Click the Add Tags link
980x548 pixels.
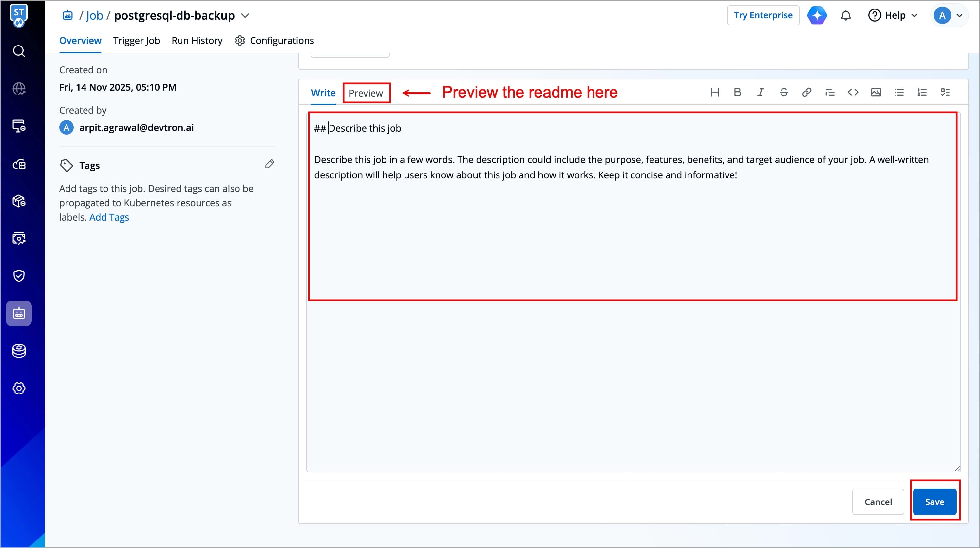109,217
